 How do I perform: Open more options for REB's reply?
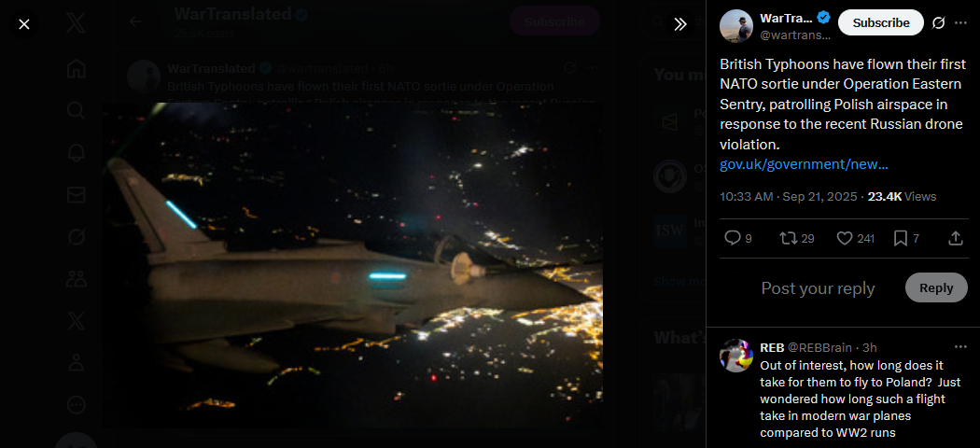(x=960, y=347)
